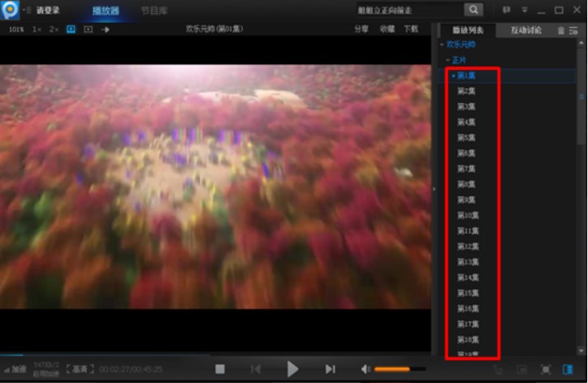Select episode 第14集 in playlist
This screenshot has height=383, width=588.
(x=468, y=278)
